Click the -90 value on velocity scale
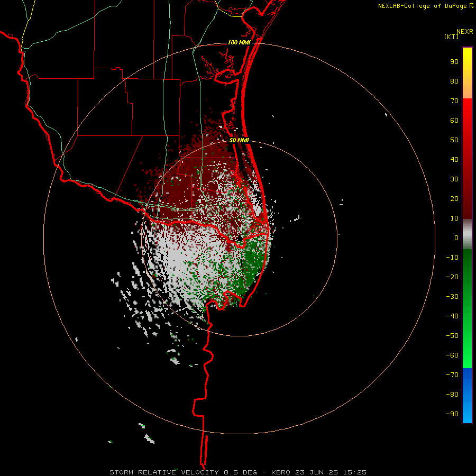The width and height of the screenshot is (476, 476). pos(452,414)
